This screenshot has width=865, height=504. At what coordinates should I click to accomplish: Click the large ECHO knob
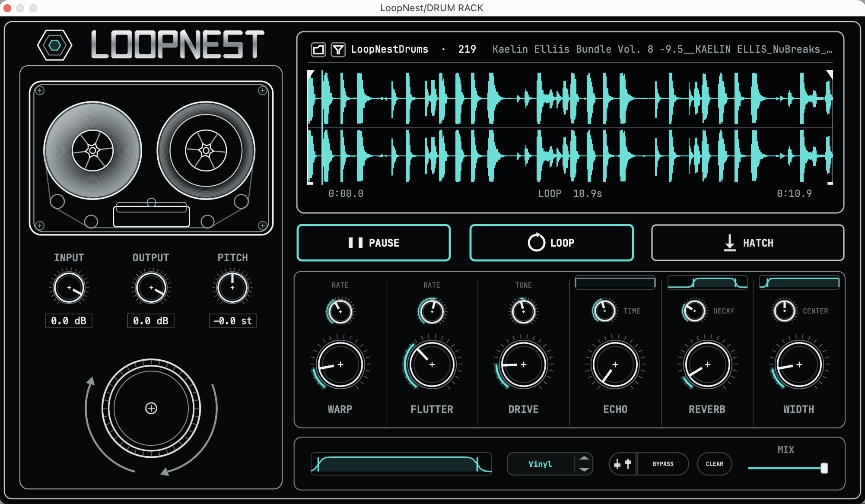615,365
